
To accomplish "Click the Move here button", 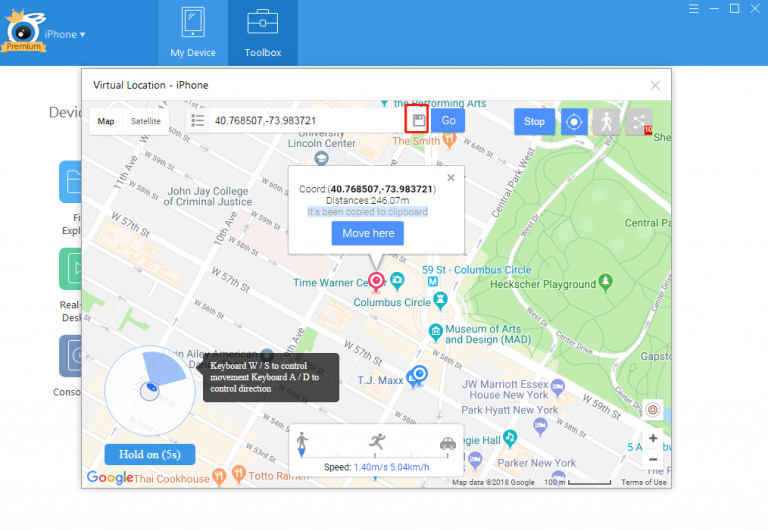I will click(x=369, y=233).
